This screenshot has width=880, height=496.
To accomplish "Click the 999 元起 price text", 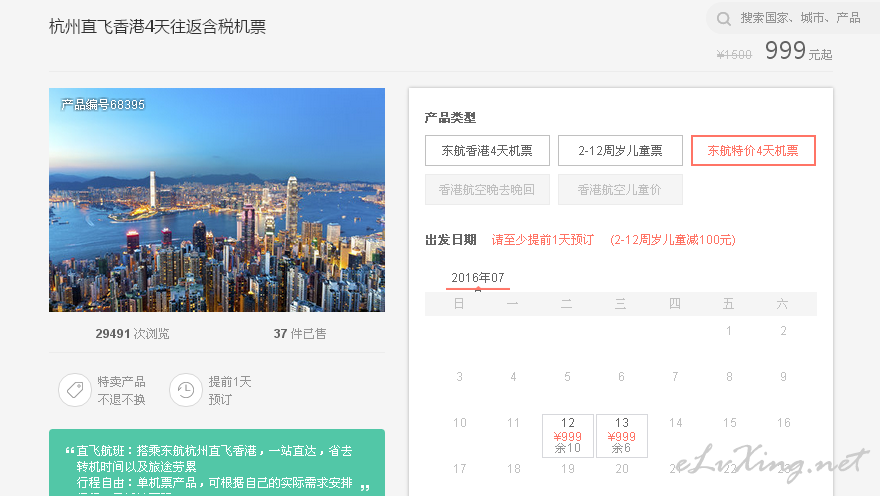I will (x=798, y=50).
